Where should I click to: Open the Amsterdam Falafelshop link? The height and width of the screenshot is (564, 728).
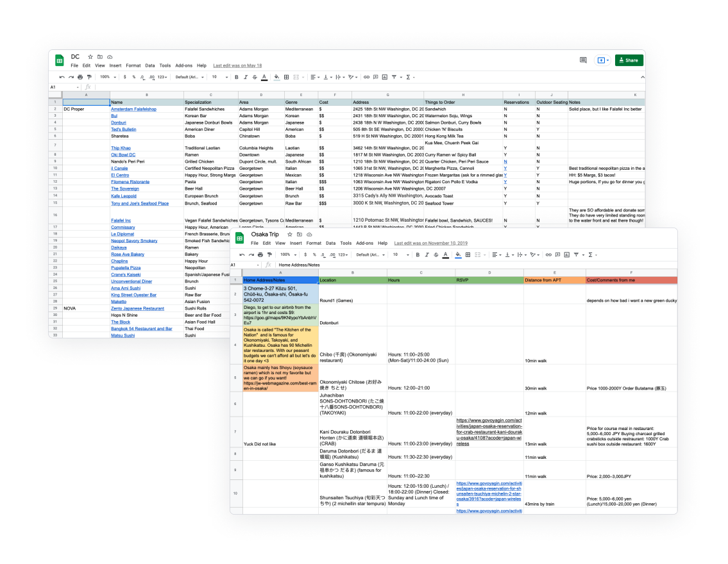pos(133,109)
